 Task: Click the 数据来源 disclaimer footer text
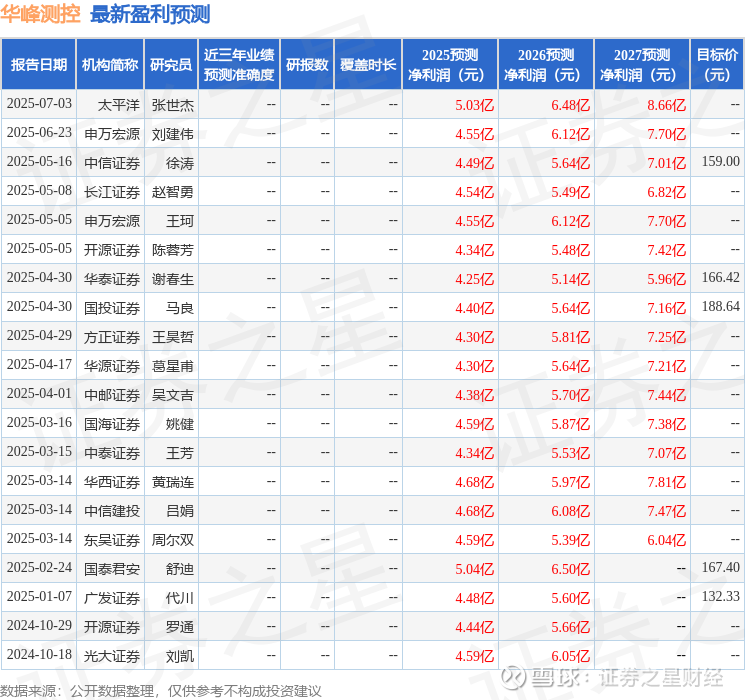coord(161,690)
